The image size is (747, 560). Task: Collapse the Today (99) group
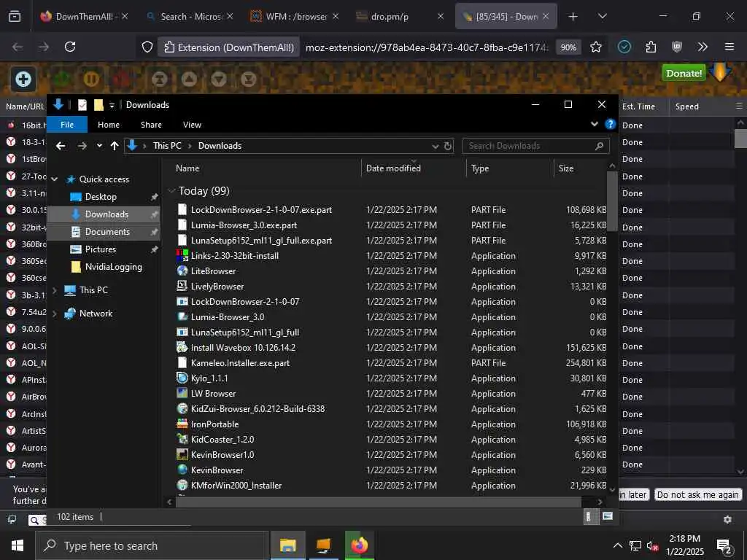171,191
